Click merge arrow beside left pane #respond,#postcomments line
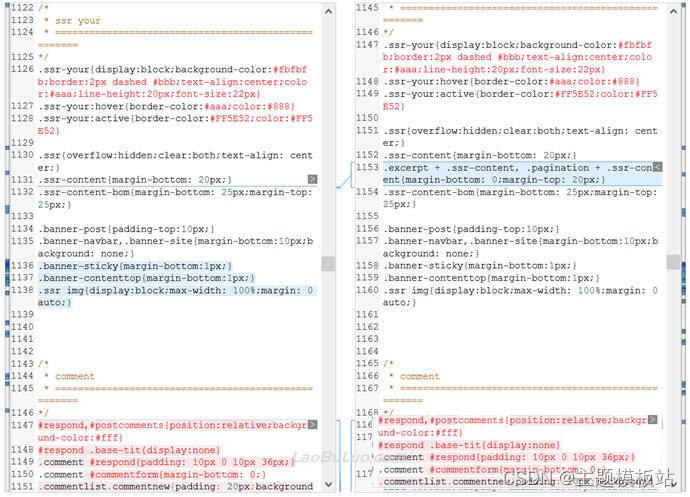The height and width of the screenshot is (497, 690). tap(312, 425)
